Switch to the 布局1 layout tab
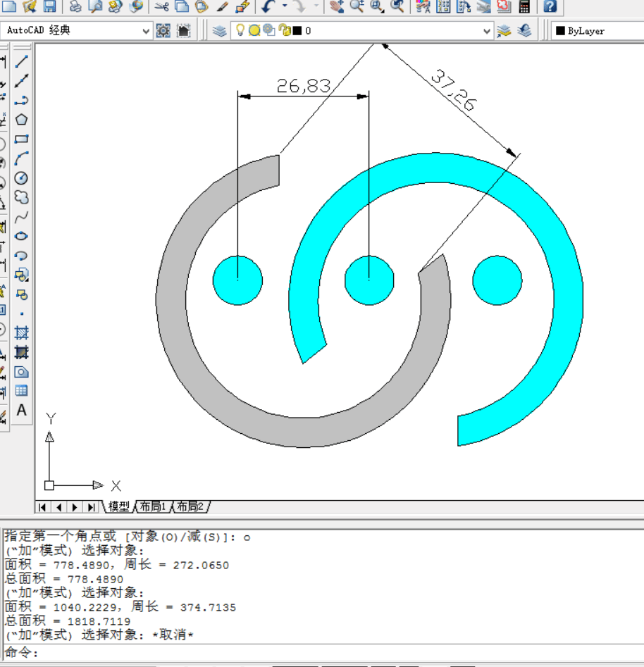 point(153,506)
